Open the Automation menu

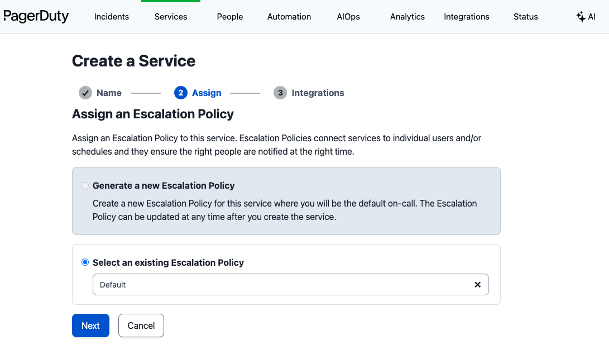pyautogui.click(x=289, y=17)
